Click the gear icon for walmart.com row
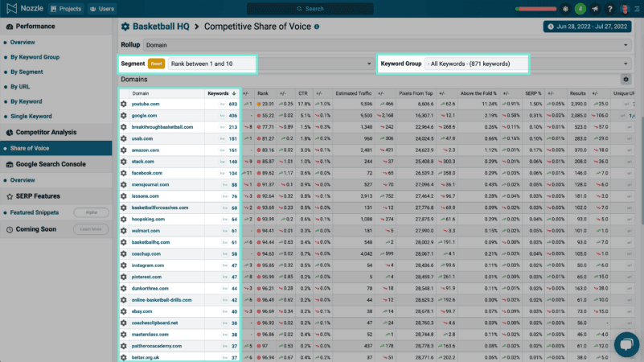The height and width of the screenshot is (362, 644). tap(124, 231)
